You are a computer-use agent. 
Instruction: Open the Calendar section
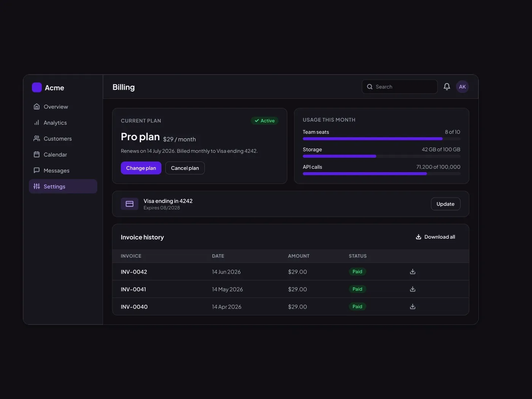point(63,155)
